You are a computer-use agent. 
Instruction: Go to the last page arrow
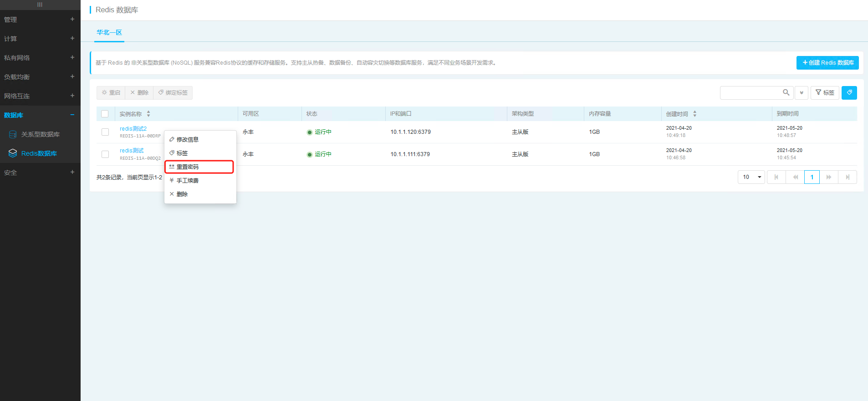coord(847,177)
